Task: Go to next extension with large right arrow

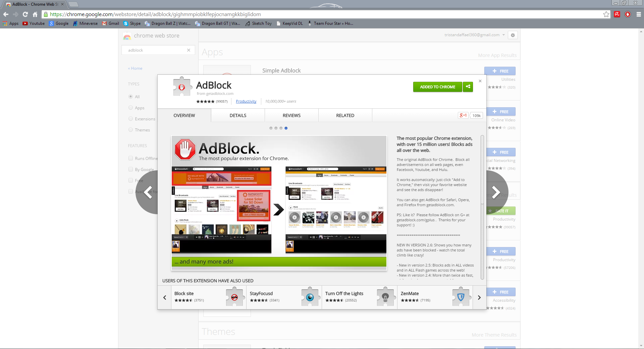Action: coord(496,192)
